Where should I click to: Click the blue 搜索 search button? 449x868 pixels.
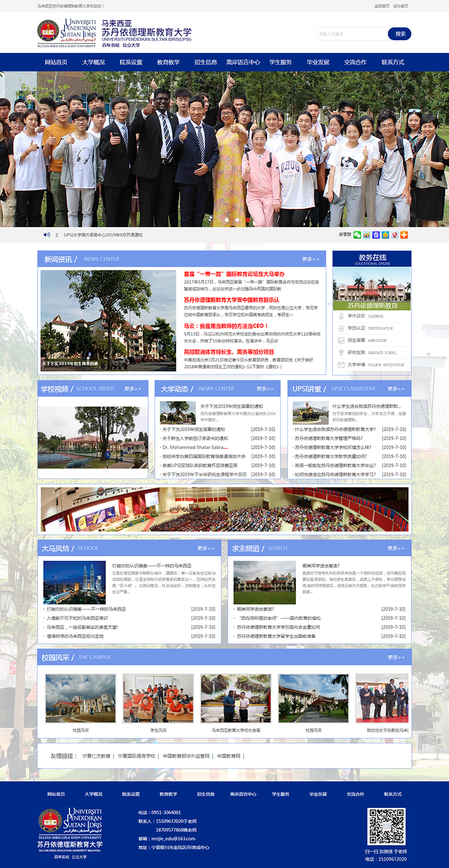coord(400,34)
